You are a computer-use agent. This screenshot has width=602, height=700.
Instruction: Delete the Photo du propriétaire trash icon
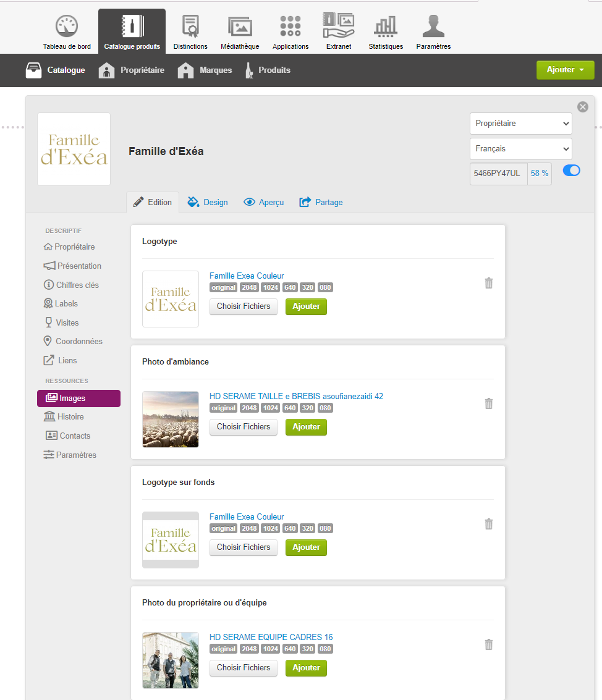(x=488, y=644)
